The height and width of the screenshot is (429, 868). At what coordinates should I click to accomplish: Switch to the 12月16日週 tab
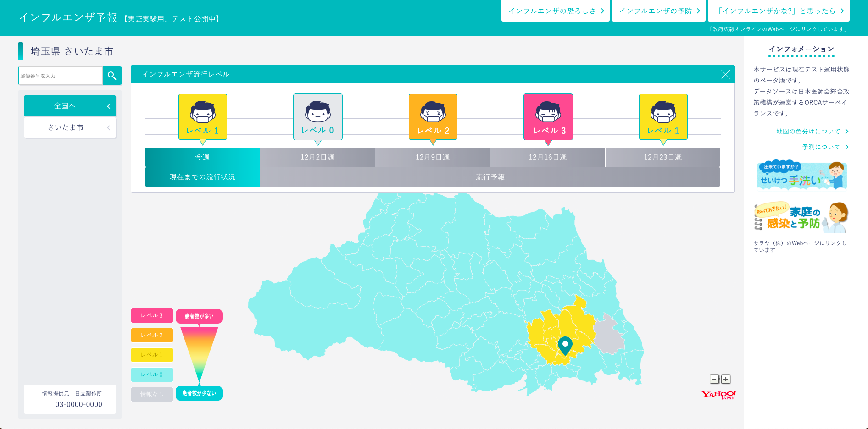(x=547, y=157)
